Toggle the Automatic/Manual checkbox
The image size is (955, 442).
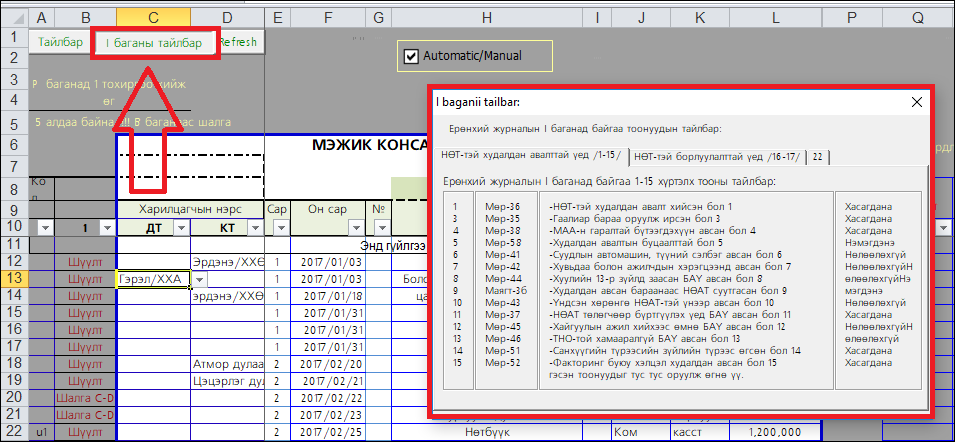coord(410,56)
